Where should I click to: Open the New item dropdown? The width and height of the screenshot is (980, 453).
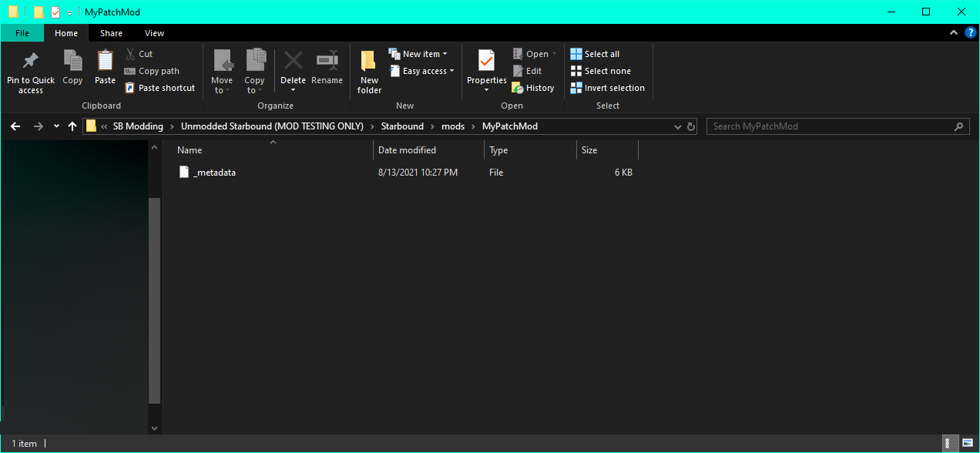click(418, 54)
